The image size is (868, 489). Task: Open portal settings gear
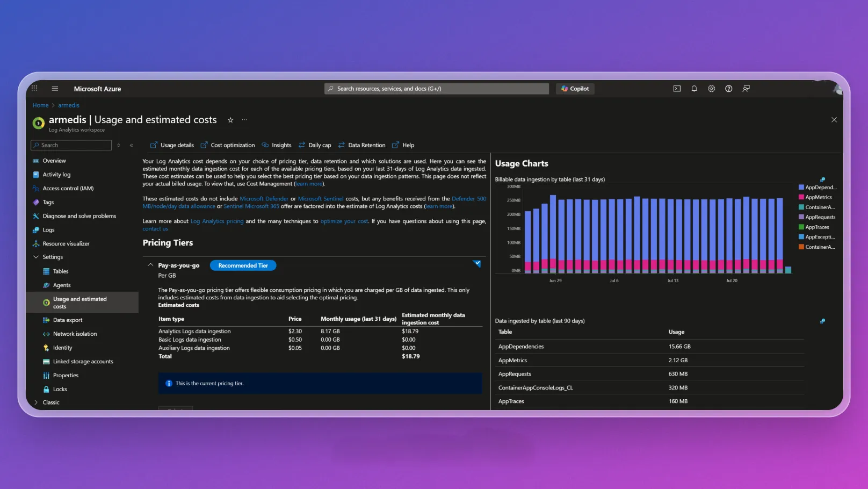pos(711,89)
